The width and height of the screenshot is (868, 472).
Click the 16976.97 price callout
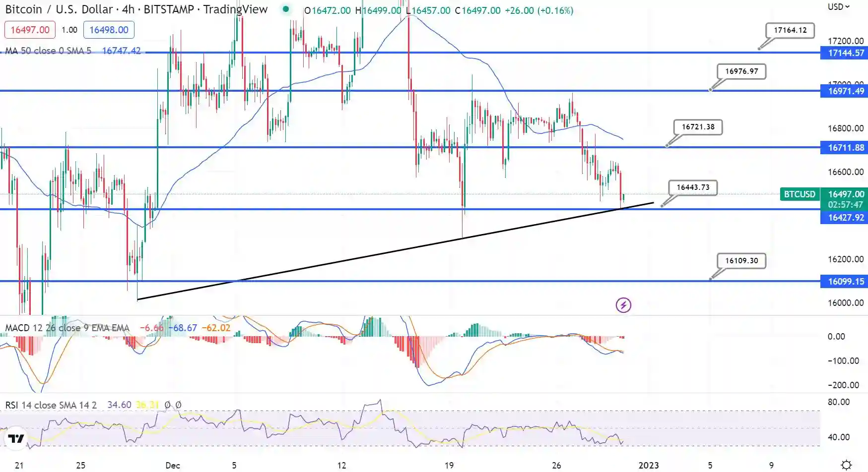pyautogui.click(x=741, y=71)
